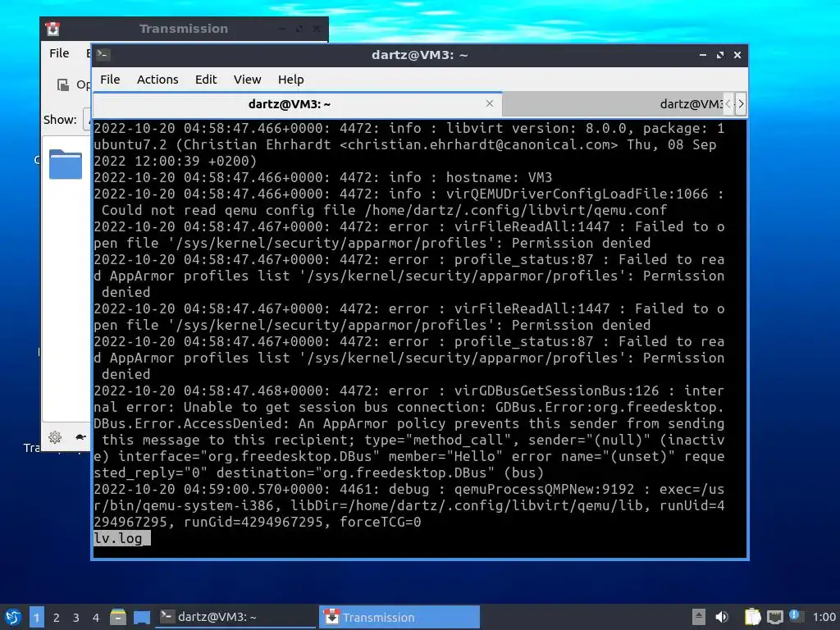Open the File menu in the Transmission window
Image resolution: width=840 pixels, height=630 pixels.
click(59, 53)
